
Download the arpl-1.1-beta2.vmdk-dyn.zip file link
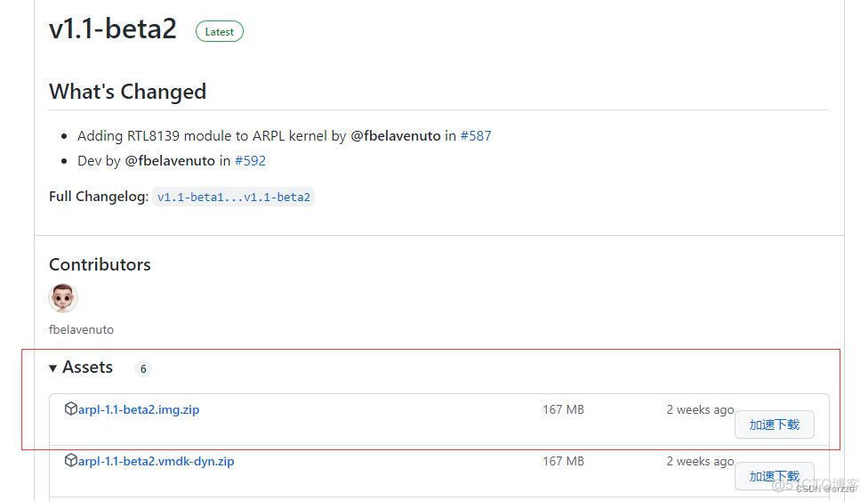[157, 461]
